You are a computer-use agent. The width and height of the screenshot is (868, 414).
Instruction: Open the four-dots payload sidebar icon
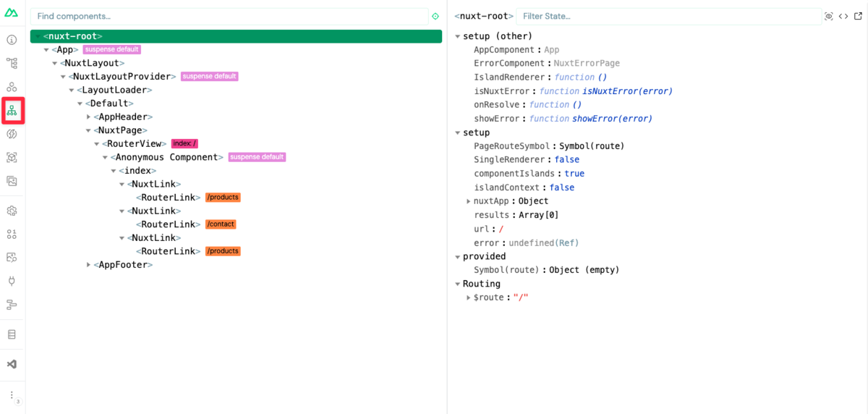[x=12, y=234]
